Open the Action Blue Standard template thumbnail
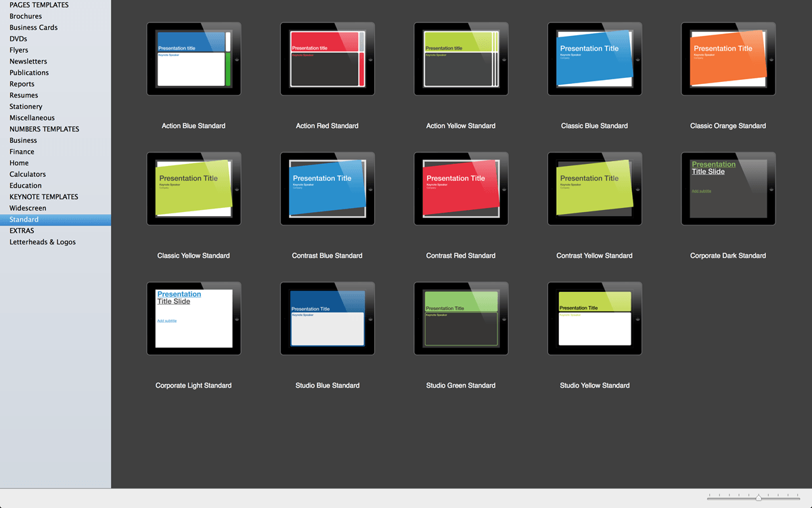 pyautogui.click(x=194, y=59)
